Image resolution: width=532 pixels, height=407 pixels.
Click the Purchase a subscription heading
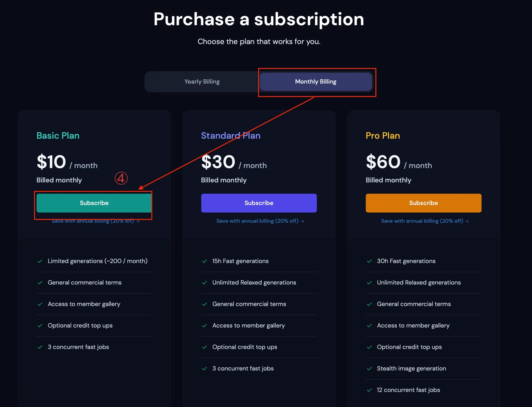[259, 19]
